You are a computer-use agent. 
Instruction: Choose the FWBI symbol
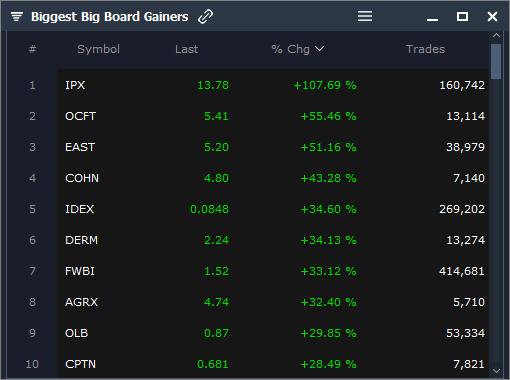pyautogui.click(x=80, y=271)
